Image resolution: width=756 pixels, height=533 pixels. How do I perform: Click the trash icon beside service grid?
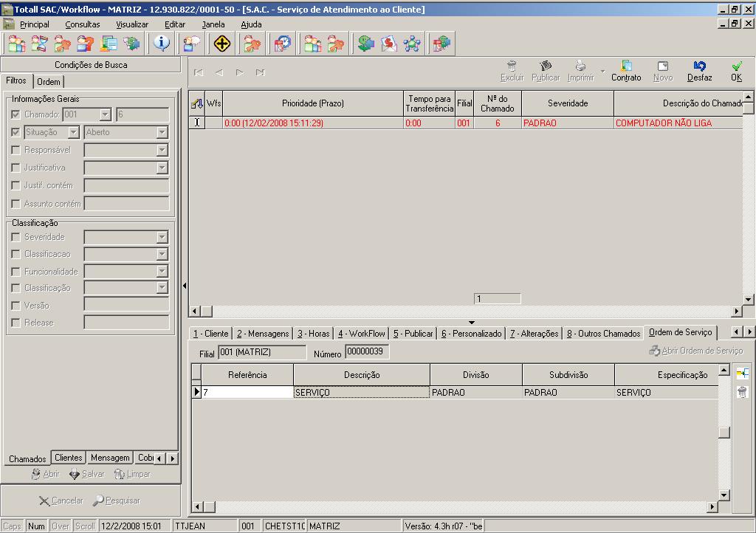click(x=743, y=392)
